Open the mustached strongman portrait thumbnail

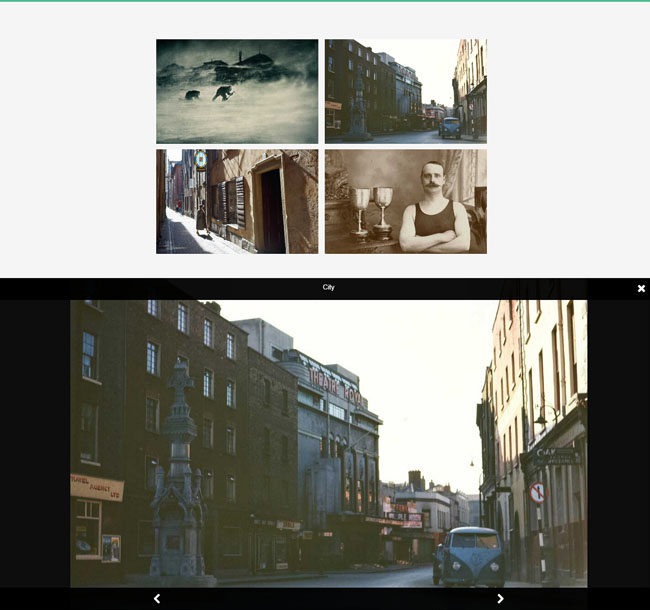(405, 201)
